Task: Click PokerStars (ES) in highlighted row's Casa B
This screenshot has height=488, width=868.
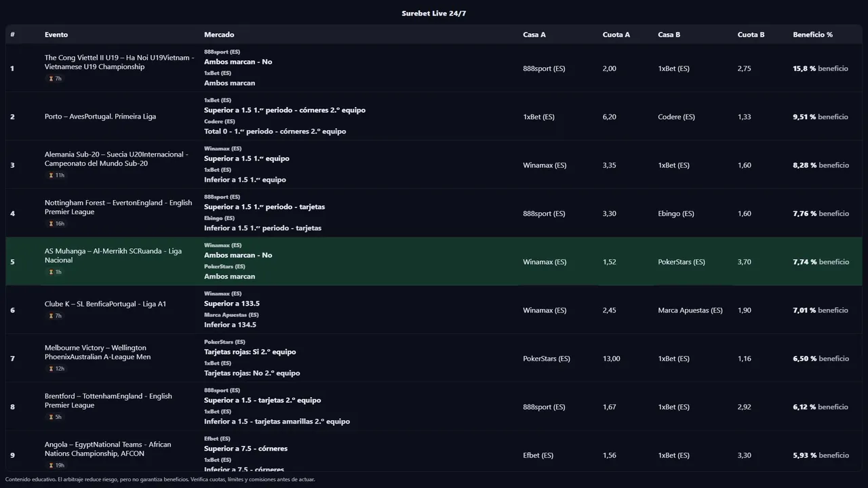Action: click(681, 262)
